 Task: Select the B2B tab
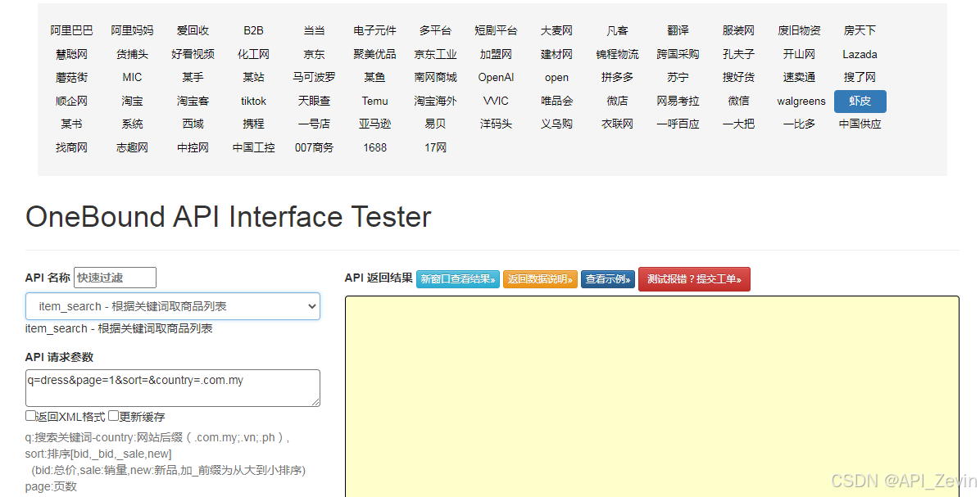coord(253,30)
